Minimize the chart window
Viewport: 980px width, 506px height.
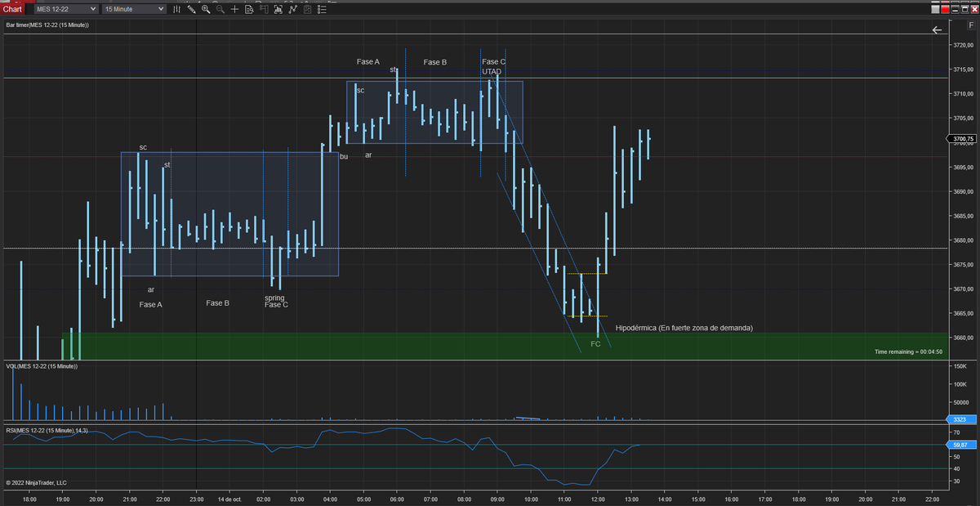tap(955, 9)
